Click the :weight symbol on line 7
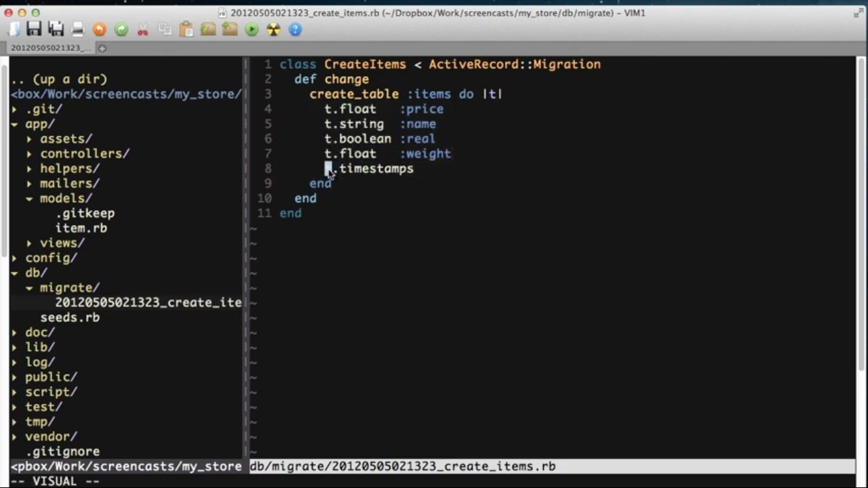This screenshot has height=488, width=868. point(425,154)
